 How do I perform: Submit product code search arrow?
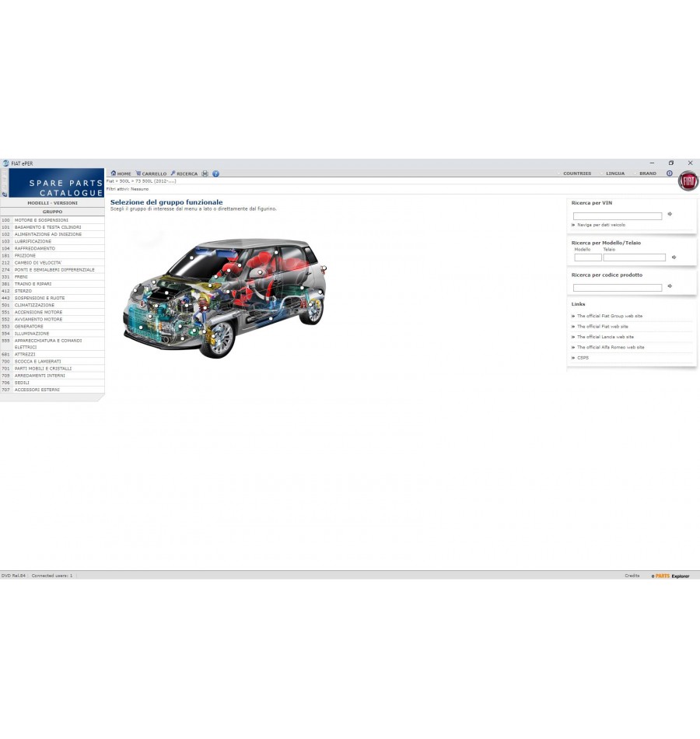click(x=670, y=286)
